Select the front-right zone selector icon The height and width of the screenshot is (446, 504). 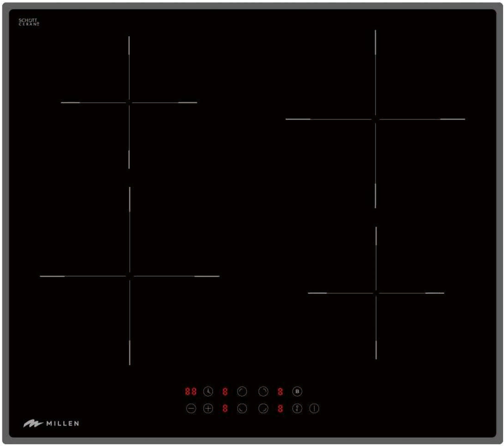tap(263, 409)
